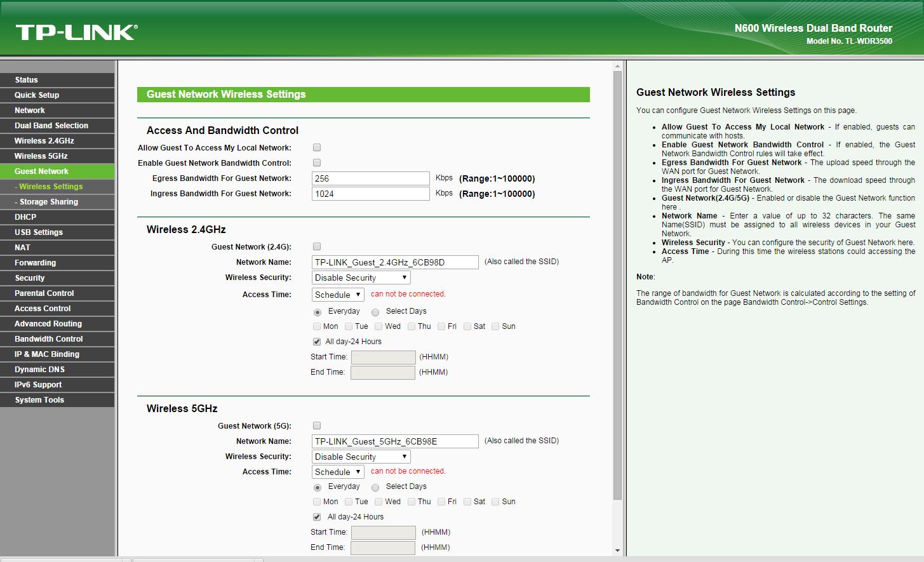This screenshot has width=924, height=562.
Task: Choose Select Days radio under Wireless 2.4GHz
Action: pos(375,312)
